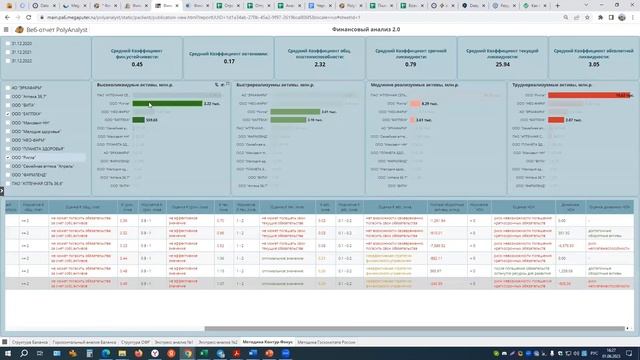Viewport: 640px width, 360px height.
Task: Open the browser extensions puzzle icon
Action: 600,18
